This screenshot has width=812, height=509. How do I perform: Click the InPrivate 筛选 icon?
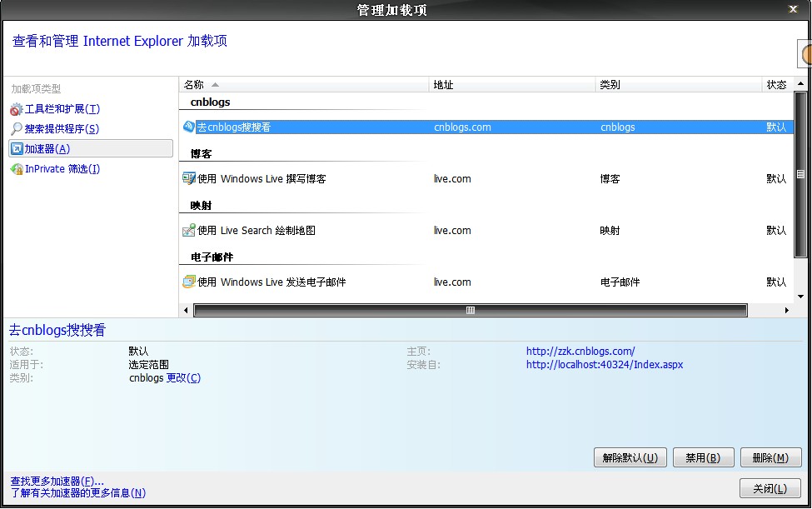tap(17, 169)
